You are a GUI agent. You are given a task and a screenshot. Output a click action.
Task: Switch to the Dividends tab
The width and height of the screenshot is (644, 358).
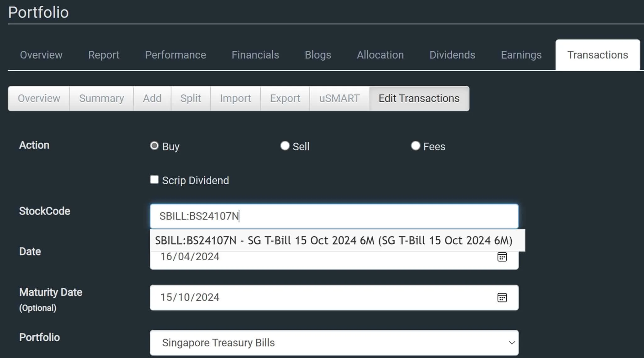[452, 55]
